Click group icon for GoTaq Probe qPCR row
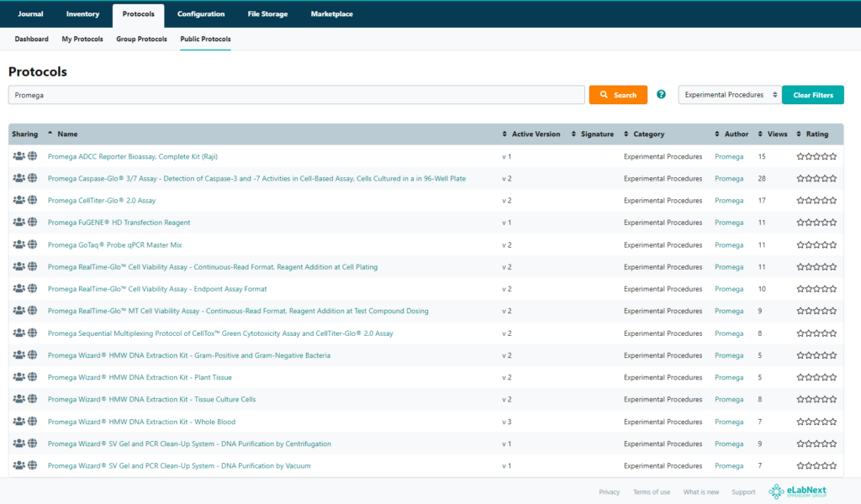Image resolution: width=861 pixels, height=504 pixels. click(x=18, y=244)
